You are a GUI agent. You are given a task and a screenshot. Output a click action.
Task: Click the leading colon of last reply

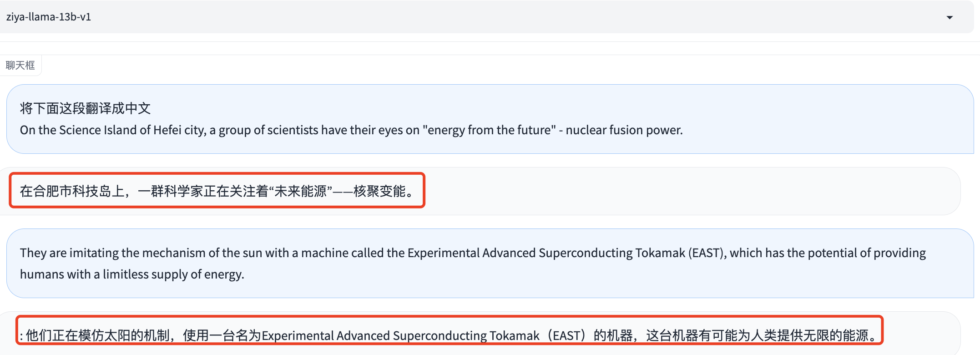click(x=21, y=336)
